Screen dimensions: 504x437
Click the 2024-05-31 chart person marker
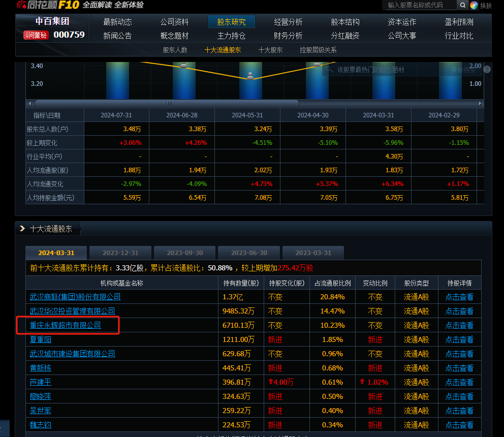coord(250,76)
